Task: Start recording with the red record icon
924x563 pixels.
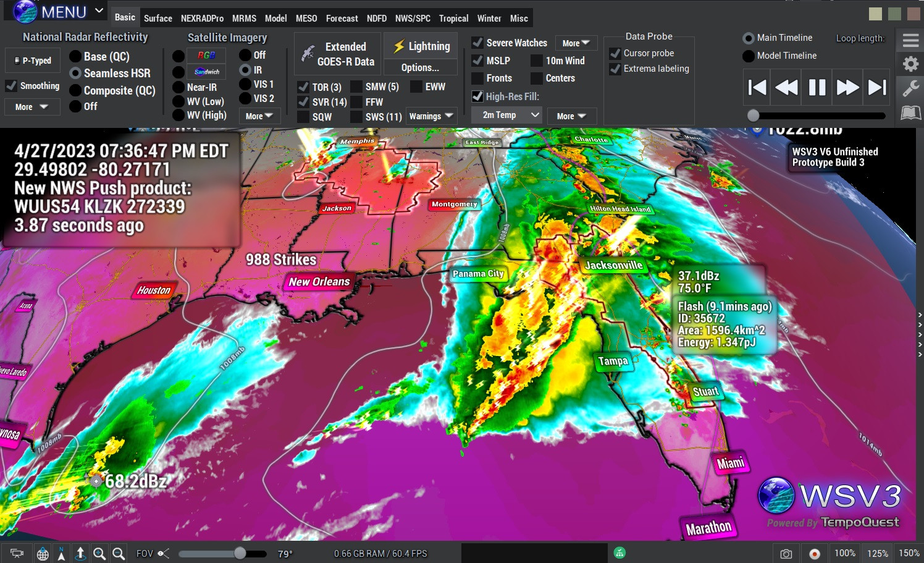Action: pos(815,554)
